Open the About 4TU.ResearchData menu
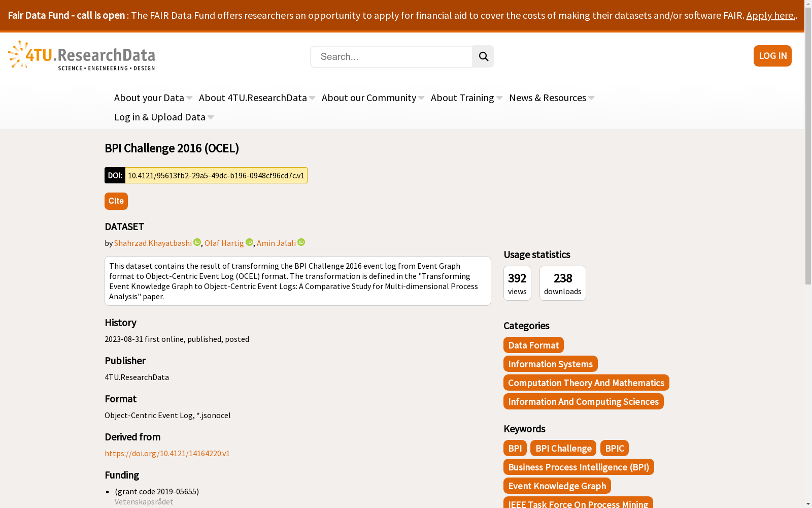Screen dimensions: 812x508 click(x=253, y=98)
